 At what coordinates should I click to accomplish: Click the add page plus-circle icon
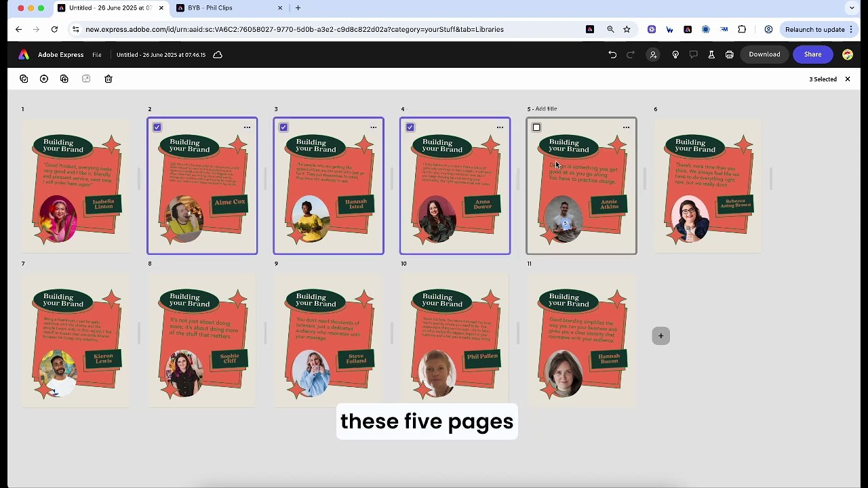click(x=44, y=79)
